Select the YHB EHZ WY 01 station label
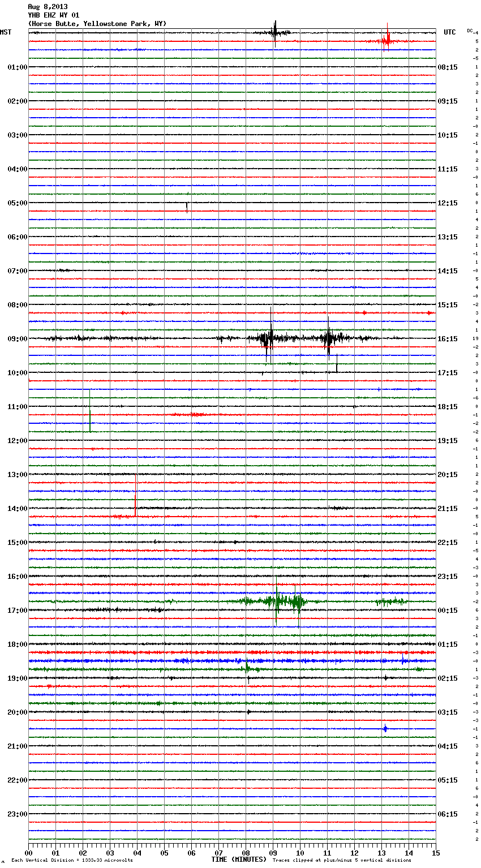The image size is (481, 868). point(54,15)
